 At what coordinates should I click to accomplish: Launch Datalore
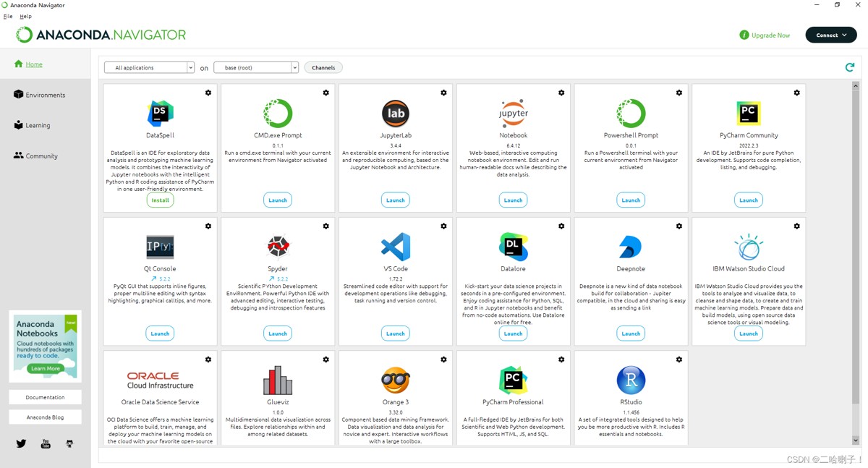tap(514, 333)
